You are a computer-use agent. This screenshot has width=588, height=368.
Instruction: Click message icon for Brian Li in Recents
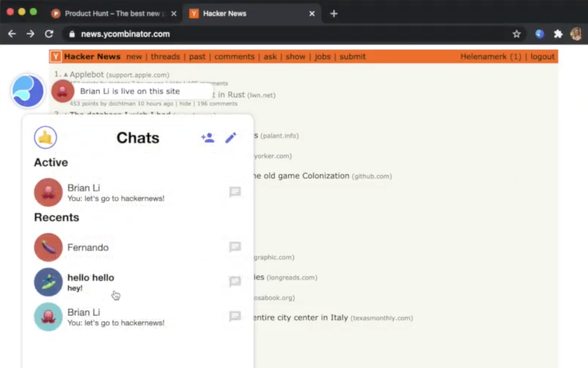pyautogui.click(x=235, y=316)
